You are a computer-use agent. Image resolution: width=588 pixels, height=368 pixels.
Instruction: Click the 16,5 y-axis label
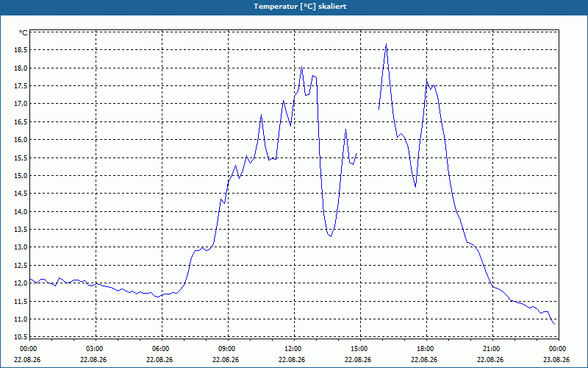(21, 121)
